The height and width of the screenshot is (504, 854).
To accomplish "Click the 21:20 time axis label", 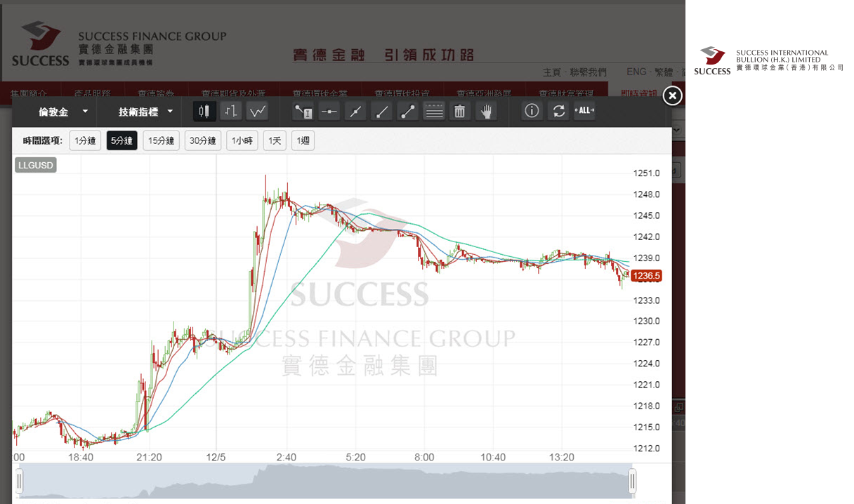I will pyautogui.click(x=149, y=457).
